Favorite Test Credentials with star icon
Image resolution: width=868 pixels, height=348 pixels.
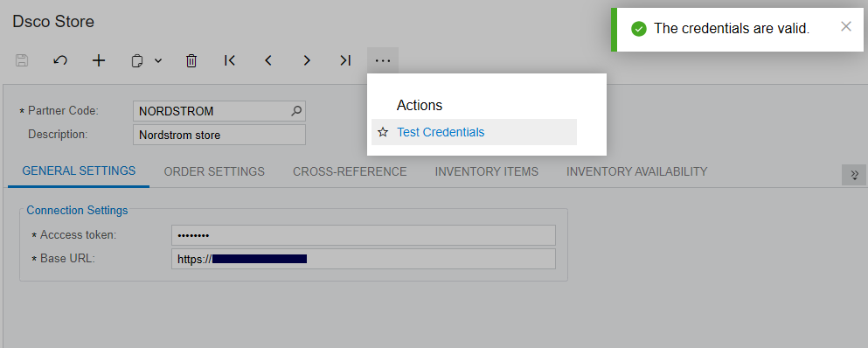383,132
